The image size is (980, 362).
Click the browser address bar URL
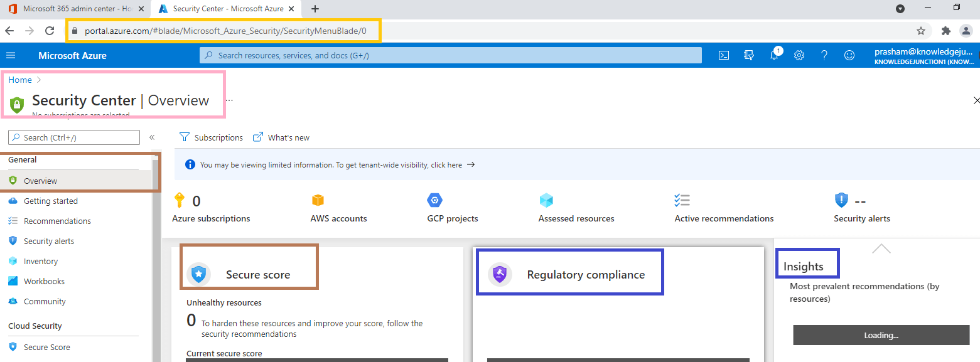(x=225, y=31)
